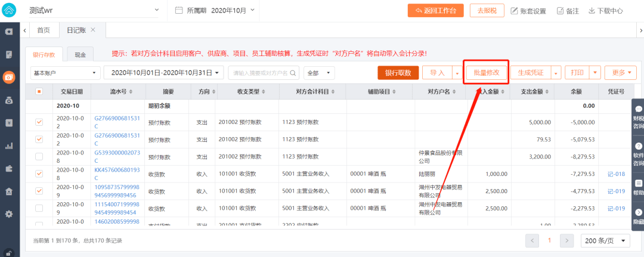Open 账套设置 account settings
This screenshot has width=644, height=257.
coord(528,11)
